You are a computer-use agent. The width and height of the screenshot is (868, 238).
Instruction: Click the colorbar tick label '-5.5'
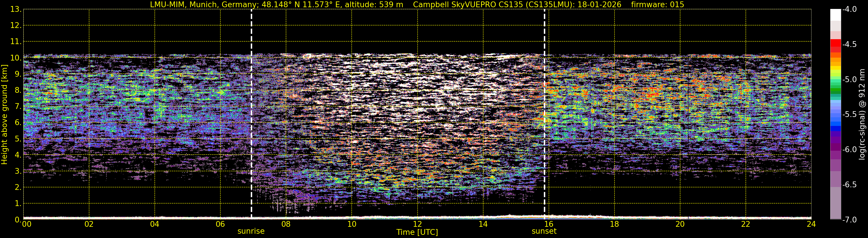click(x=850, y=115)
